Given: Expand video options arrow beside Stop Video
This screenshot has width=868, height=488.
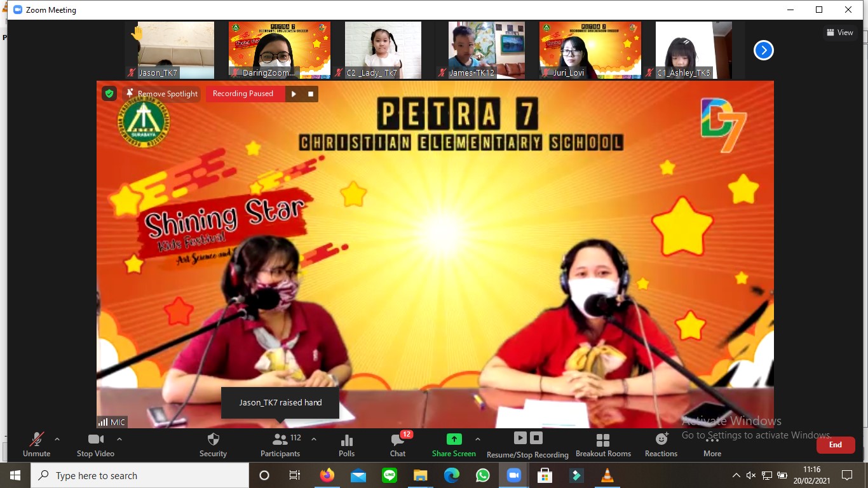Looking at the screenshot, I should [x=119, y=439].
